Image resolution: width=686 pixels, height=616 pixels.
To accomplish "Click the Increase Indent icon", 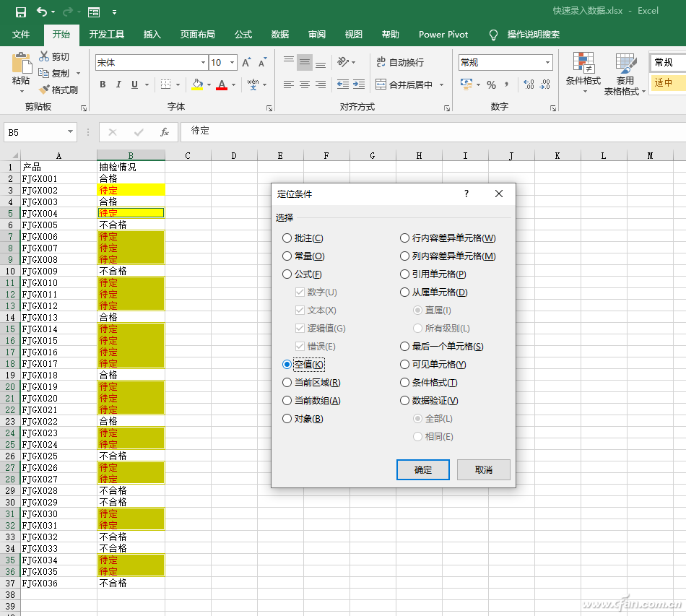I will tap(359, 84).
